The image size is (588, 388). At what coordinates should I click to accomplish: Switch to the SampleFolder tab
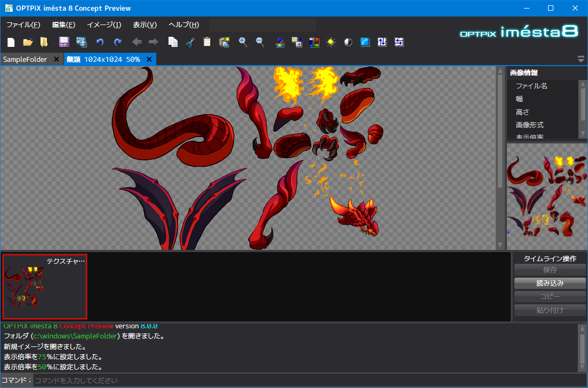25,59
